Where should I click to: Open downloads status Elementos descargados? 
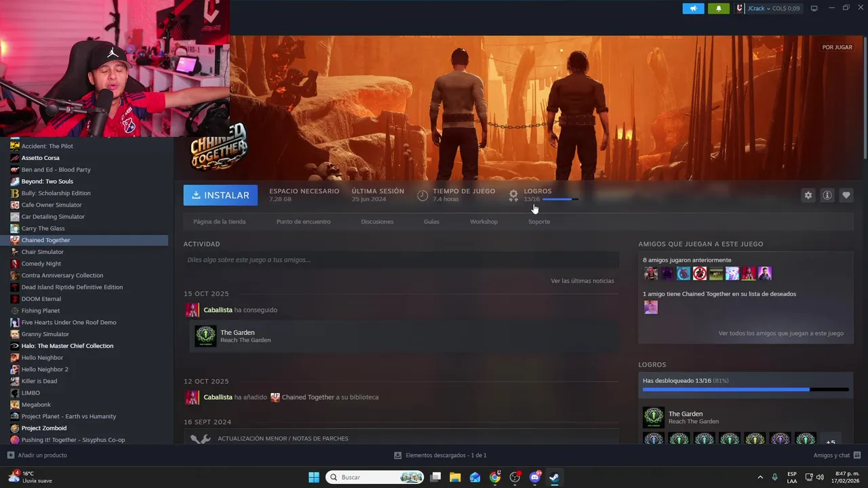click(440, 455)
